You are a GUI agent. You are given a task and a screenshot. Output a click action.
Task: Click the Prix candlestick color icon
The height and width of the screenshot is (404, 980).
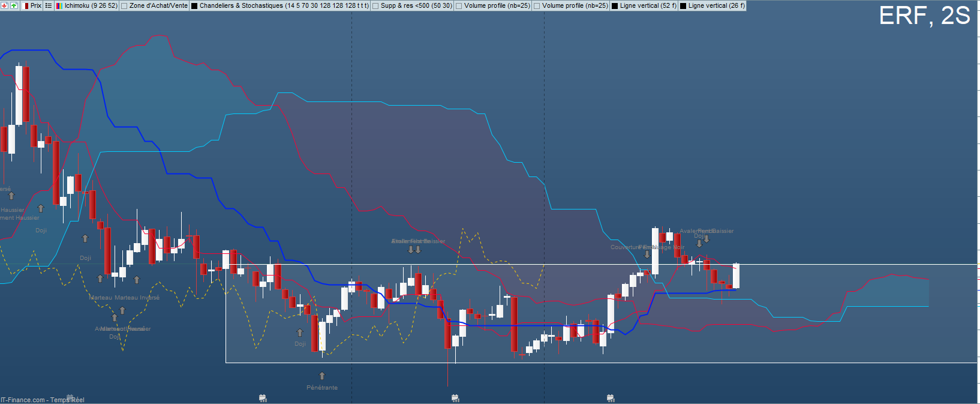pos(26,5)
